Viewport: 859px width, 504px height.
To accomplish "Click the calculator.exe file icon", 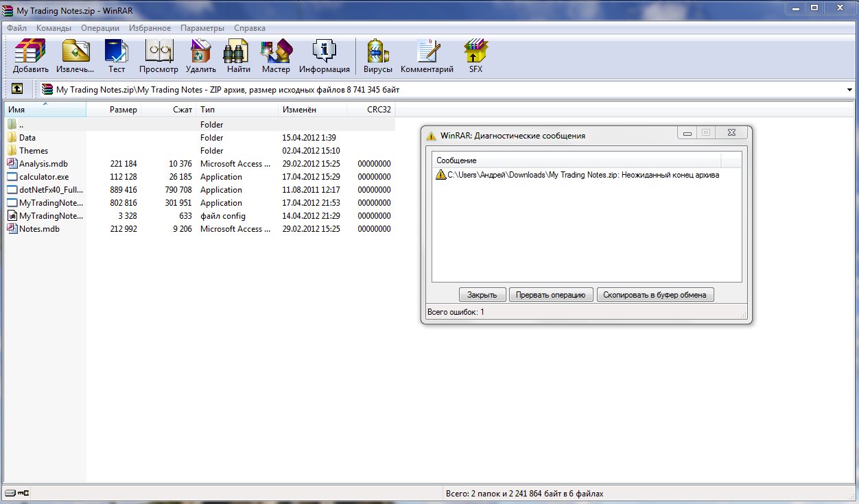I will (12, 177).
